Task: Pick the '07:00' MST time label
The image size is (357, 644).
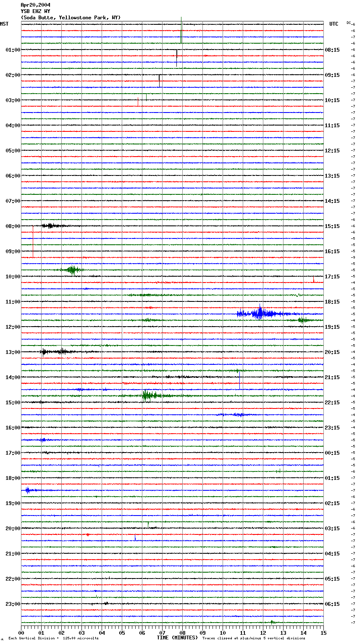Action: tap(13, 201)
